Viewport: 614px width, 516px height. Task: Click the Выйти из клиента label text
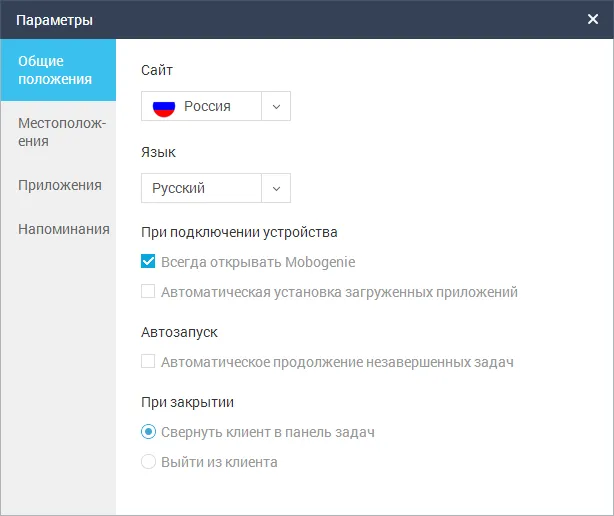[x=219, y=462]
